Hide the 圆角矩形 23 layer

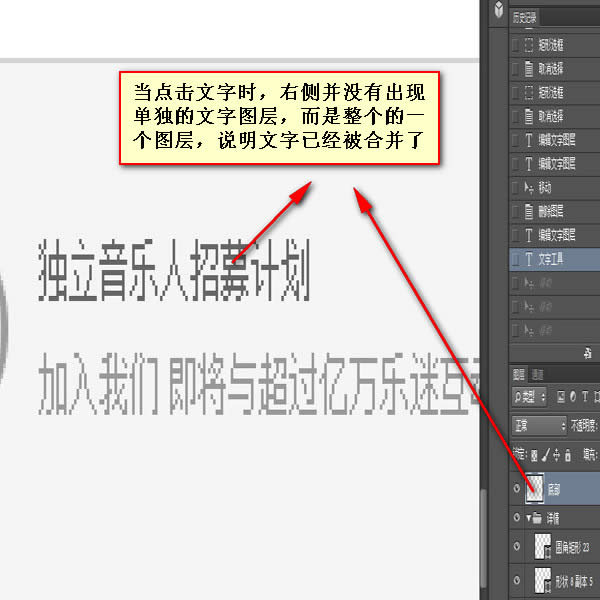pyautogui.click(x=517, y=546)
